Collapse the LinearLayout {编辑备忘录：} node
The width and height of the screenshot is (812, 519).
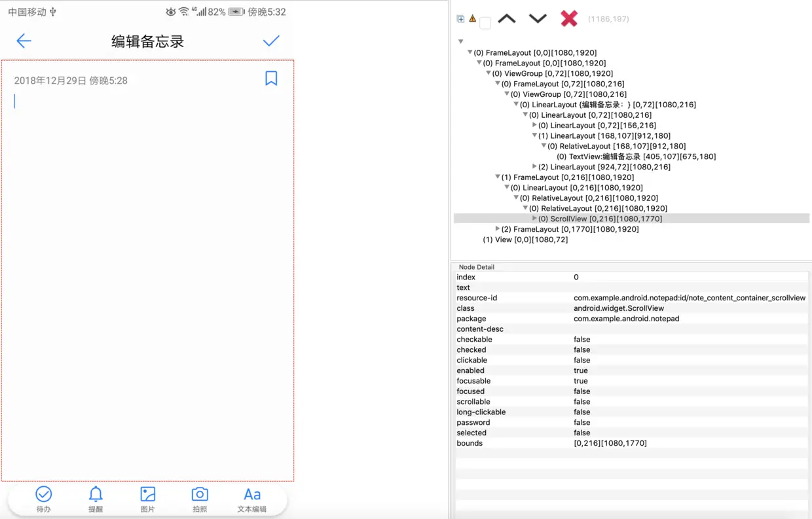[516, 105]
